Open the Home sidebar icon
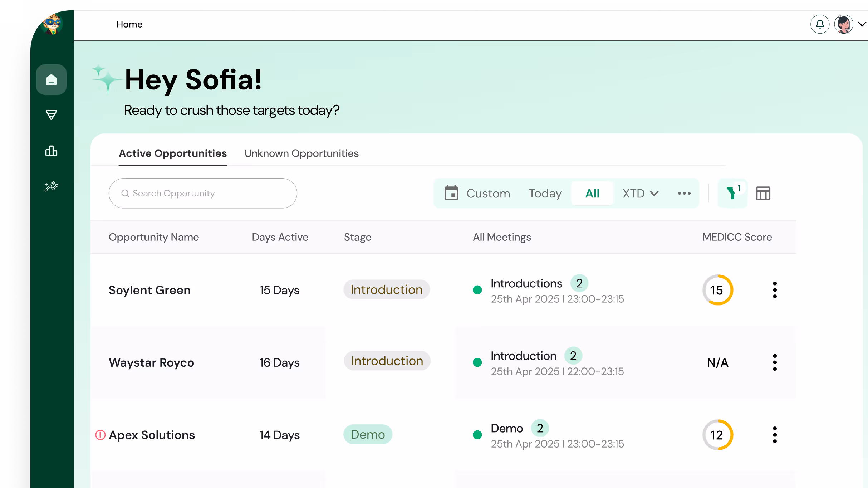This screenshot has height=488, width=868. 52,80
